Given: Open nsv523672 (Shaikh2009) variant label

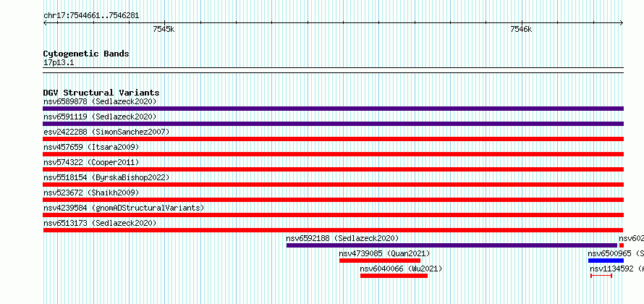Looking at the screenshot, I should (91, 193).
